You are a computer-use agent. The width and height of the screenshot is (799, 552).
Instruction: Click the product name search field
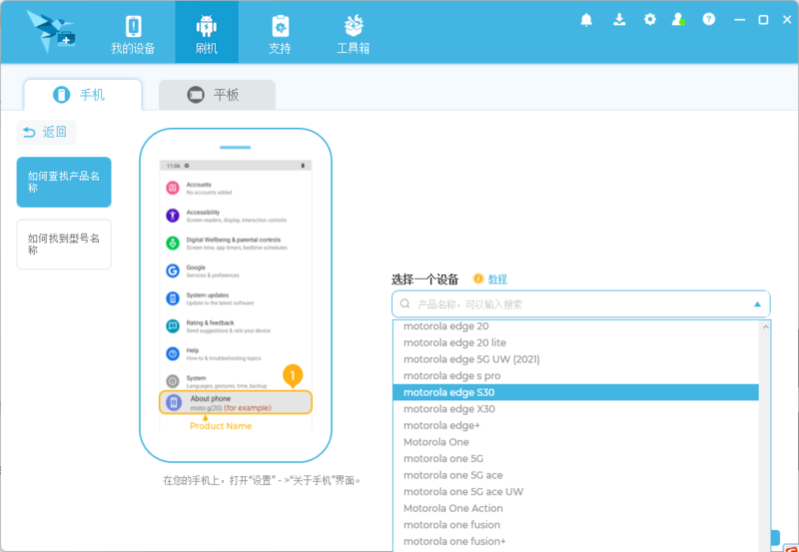pyautogui.click(x=570, y=304)
